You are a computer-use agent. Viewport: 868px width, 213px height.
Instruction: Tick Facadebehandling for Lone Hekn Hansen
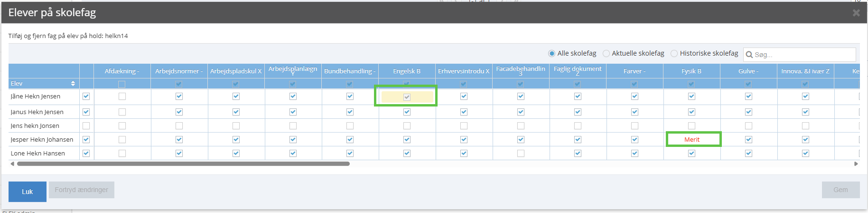pyautogui.click(x=521, y=154)
